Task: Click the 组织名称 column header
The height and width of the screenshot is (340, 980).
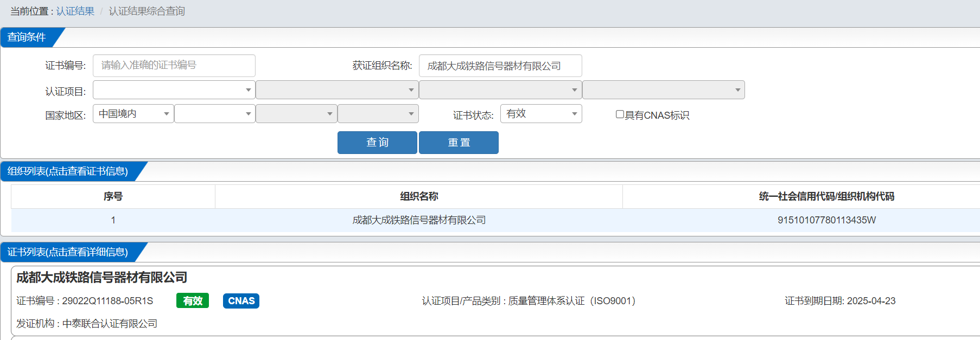Action: click(x=419, y=196)
